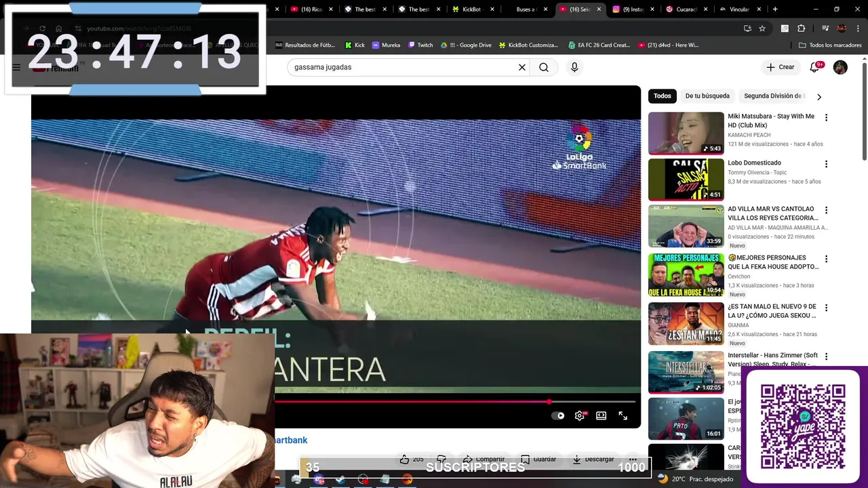Image resolution: width=868 pixels, height=488 pixels.
Task: Open the '!!! - Google Drive' bookmark
Action: [466, 45]
